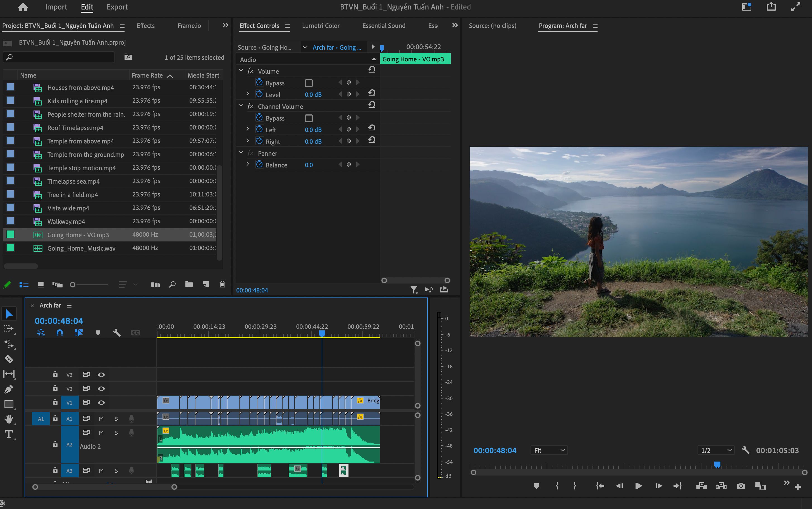This screenshot has width=812, height=509.
Task: Open the Fit zoom level dropdown
Action: (549, 450)
